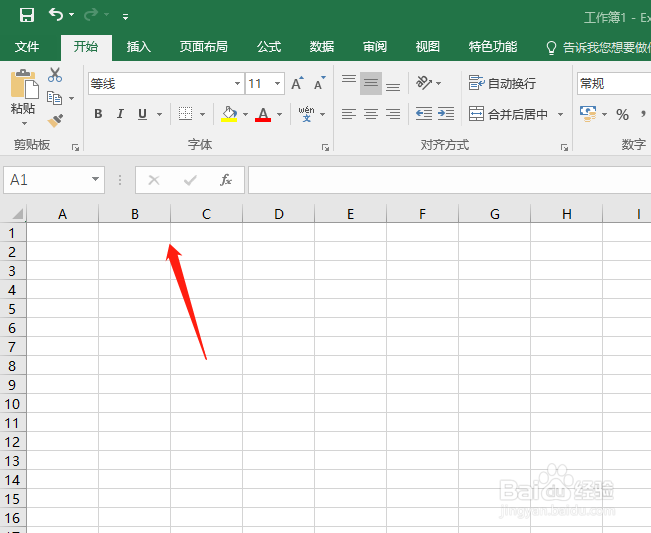Click the Redo arrow icon
Screen dimensions: 651x533
click(x=91, y=15)
